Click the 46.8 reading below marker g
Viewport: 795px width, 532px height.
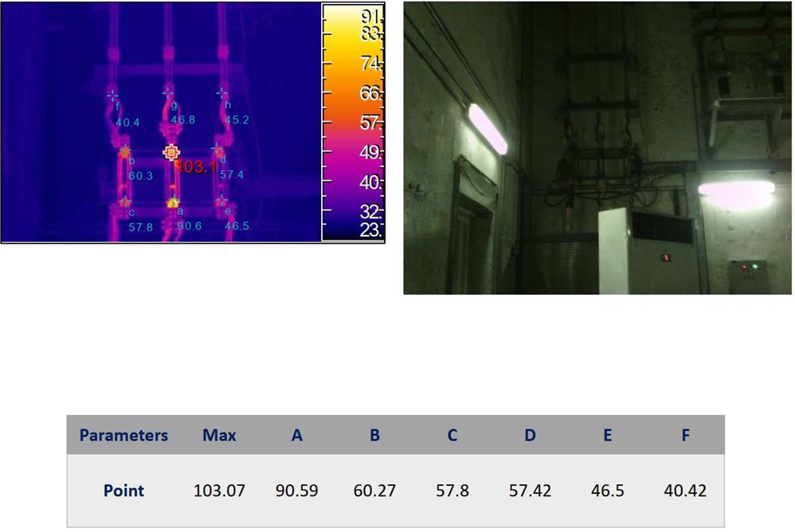182,120
